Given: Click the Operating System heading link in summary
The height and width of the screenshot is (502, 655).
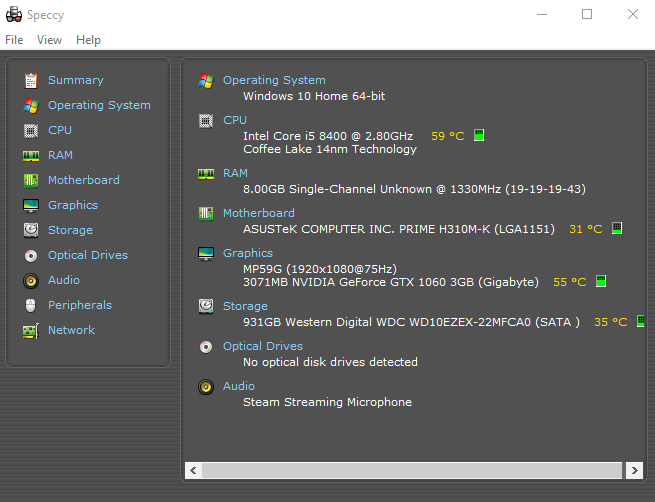Looking at the screenshot, I should pos(274,80).
